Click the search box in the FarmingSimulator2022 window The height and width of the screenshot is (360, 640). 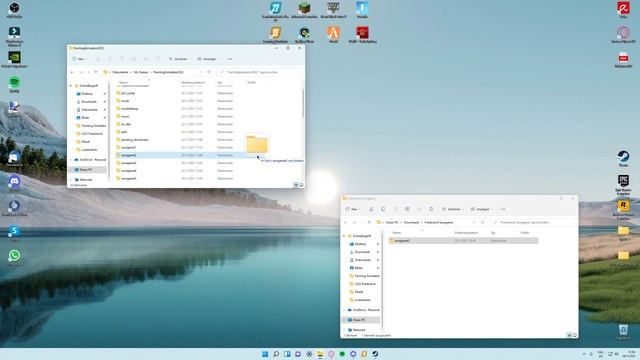point(260,72)
